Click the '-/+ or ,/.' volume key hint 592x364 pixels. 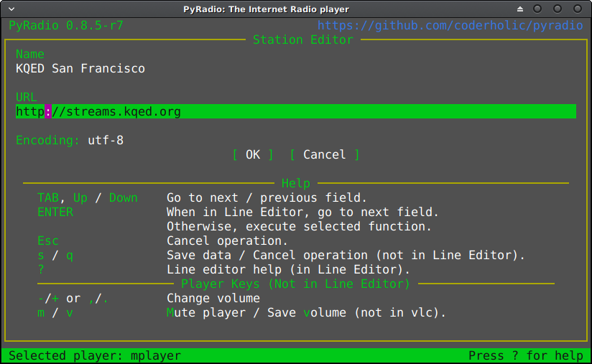tap(73, 299)
